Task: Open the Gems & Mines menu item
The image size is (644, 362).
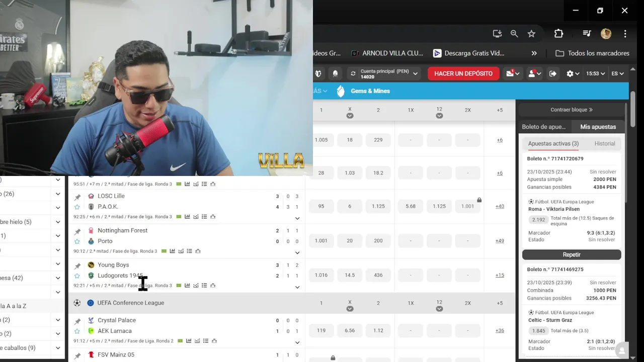Action: pos(370,91)
